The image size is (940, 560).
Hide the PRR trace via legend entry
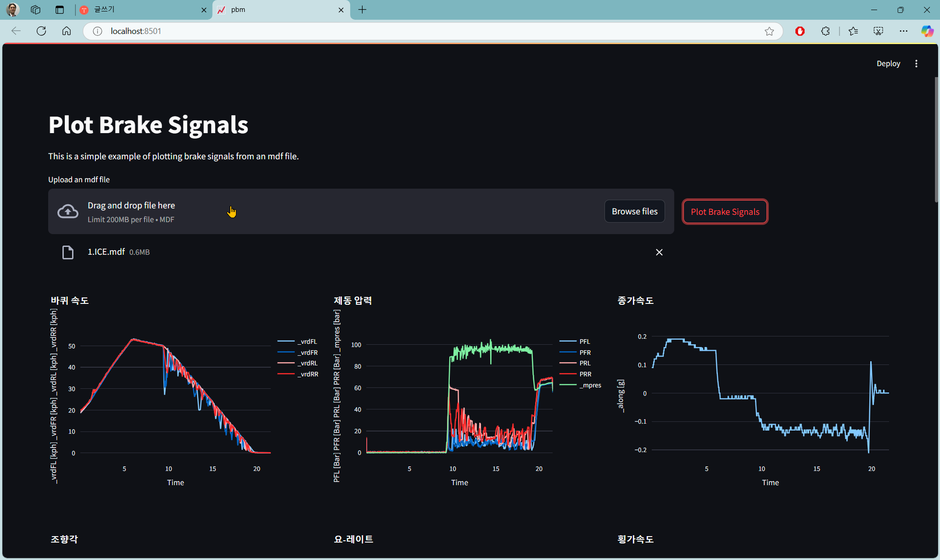click(585, 374)
